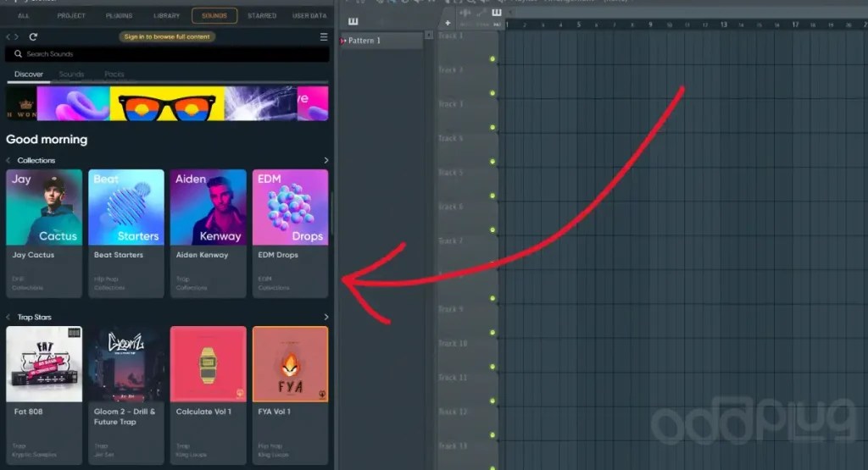Add a new playlist track with plus icon
This screenshot has height=470, width=868.
coord(448,23)
